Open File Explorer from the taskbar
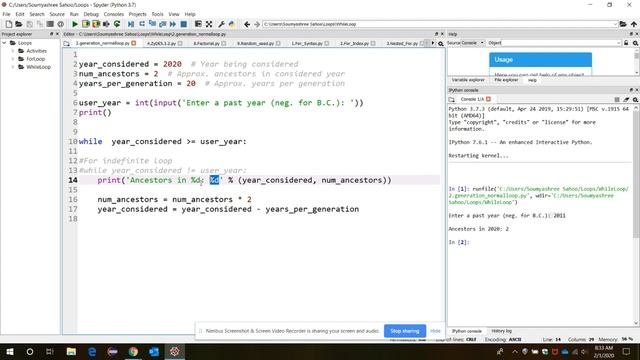Image resolution: width=640 pixels, height=360 pixels. pos(71,351)
